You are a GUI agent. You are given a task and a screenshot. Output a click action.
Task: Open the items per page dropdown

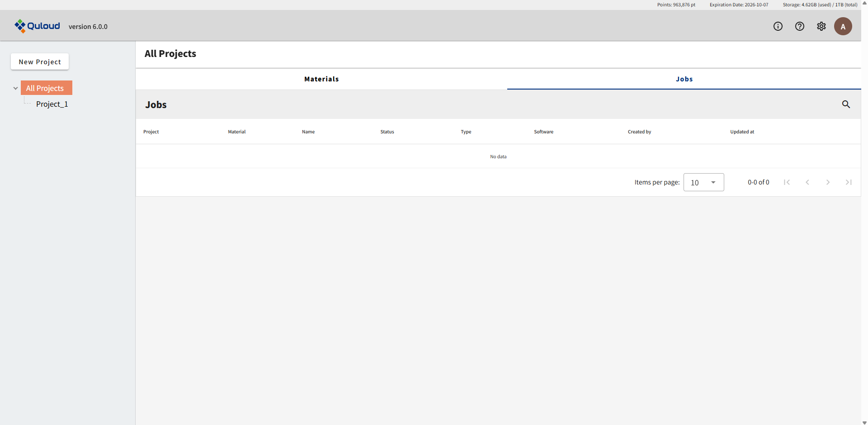coord(703,182)
